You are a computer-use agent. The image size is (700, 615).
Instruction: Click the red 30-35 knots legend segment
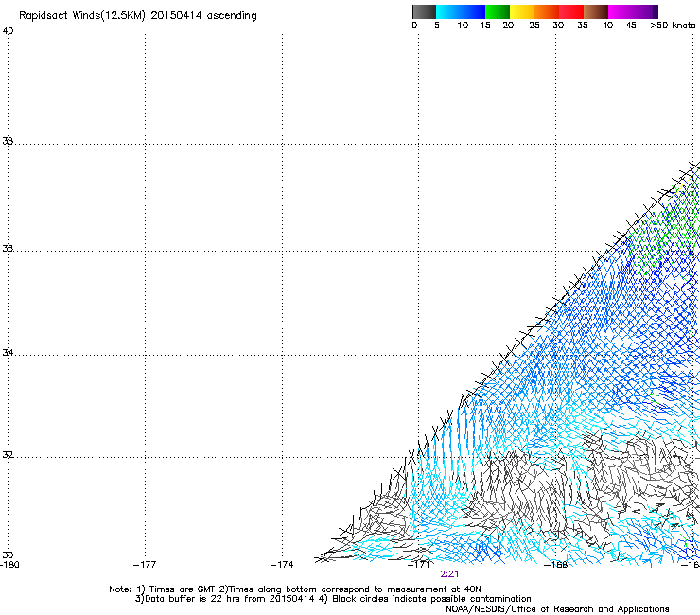[571, 11]
